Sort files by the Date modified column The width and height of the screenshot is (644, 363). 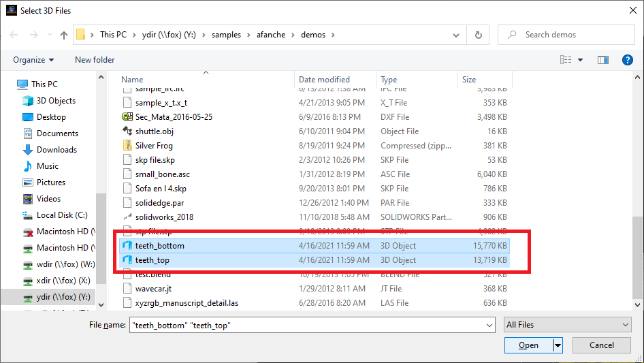point(325,80)
